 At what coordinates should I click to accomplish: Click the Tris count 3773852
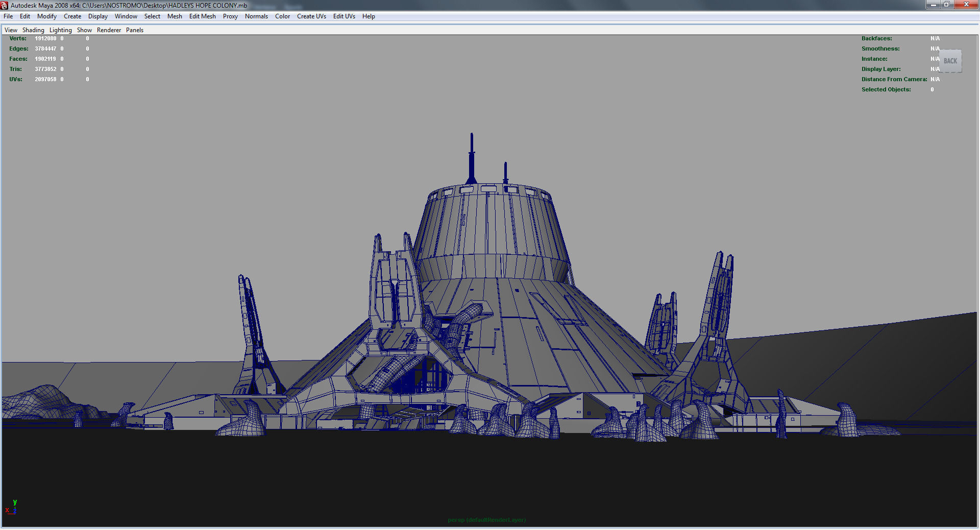pos(45,69)
